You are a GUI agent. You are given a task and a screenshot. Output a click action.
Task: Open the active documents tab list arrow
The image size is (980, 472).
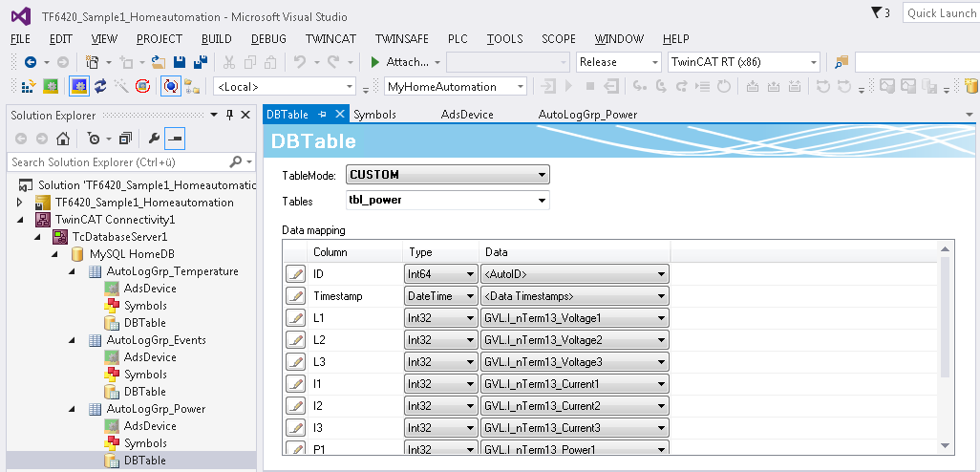point(969,115)
